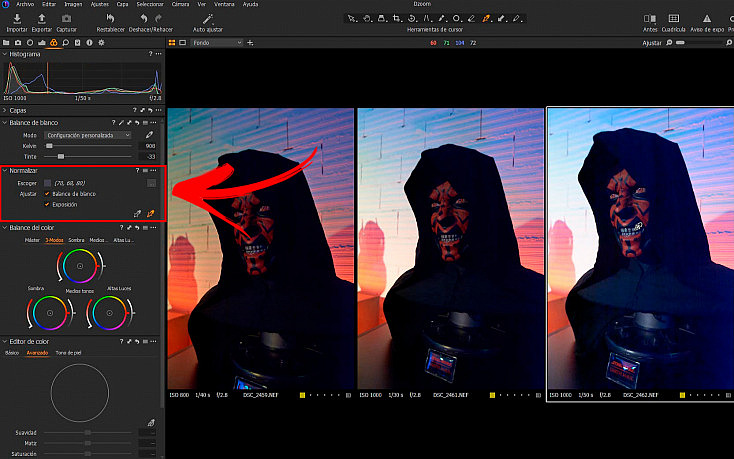Switch to the Tono de piel tab
The width and height of the screenshot is (734, 459).
coord(68,353)
